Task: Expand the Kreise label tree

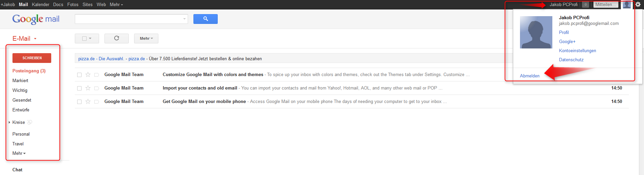Action: (x=9, y=122)
